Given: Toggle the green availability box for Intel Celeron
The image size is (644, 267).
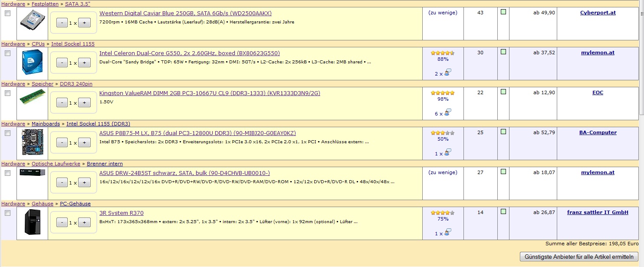Looking at the screenshot, I should [x=503, y=52].
